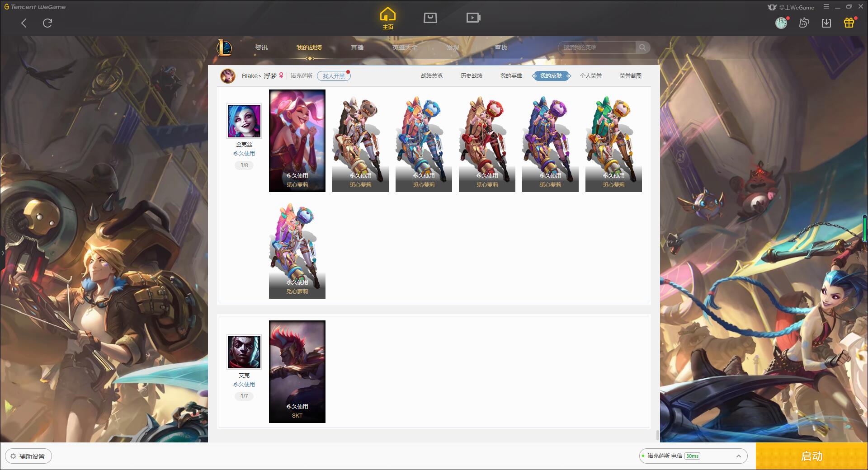Click 永久使用 under 艾克

[x=244, y=385]
